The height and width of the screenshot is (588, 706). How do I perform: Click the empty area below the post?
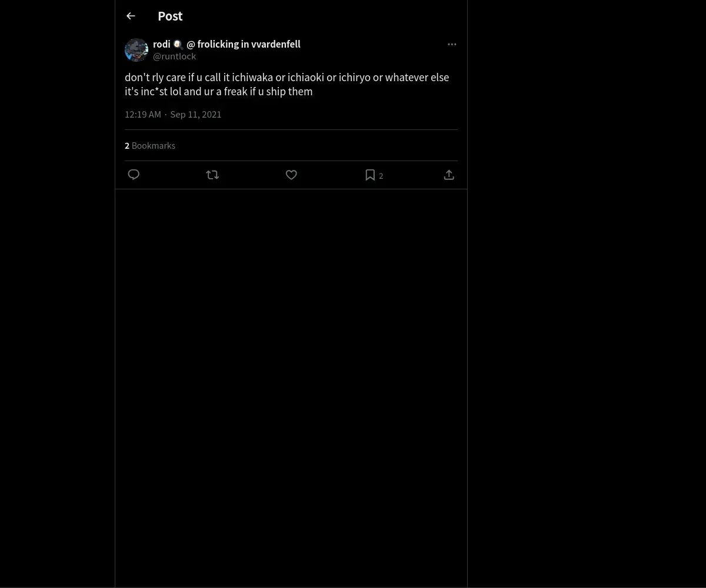[291, 388]
